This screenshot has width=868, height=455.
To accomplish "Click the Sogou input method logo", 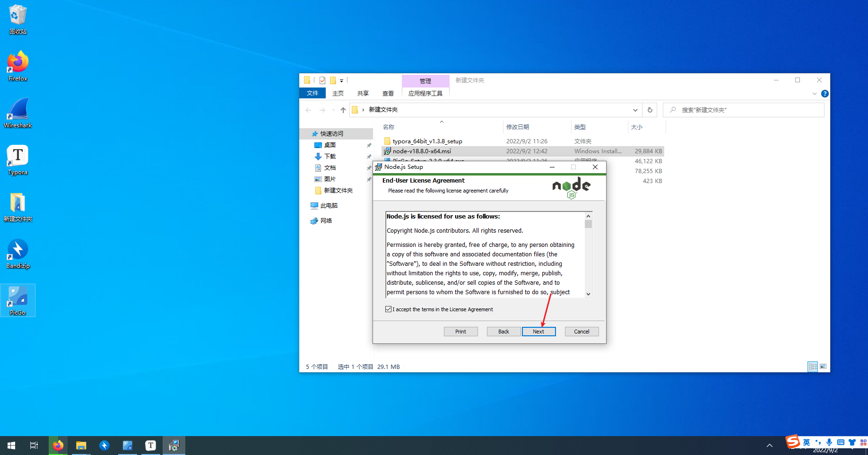I will [793, 441].
